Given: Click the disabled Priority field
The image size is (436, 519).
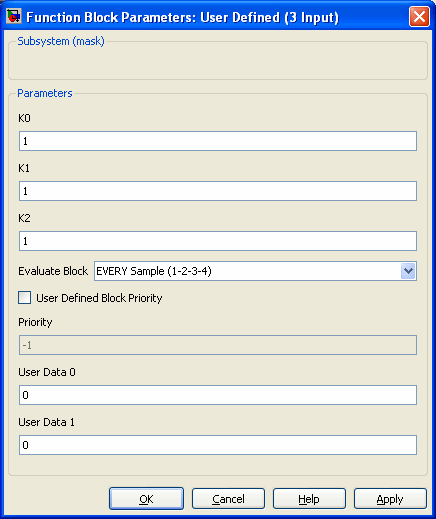Looking at the screenshot, I should click(x=218, y=345).
